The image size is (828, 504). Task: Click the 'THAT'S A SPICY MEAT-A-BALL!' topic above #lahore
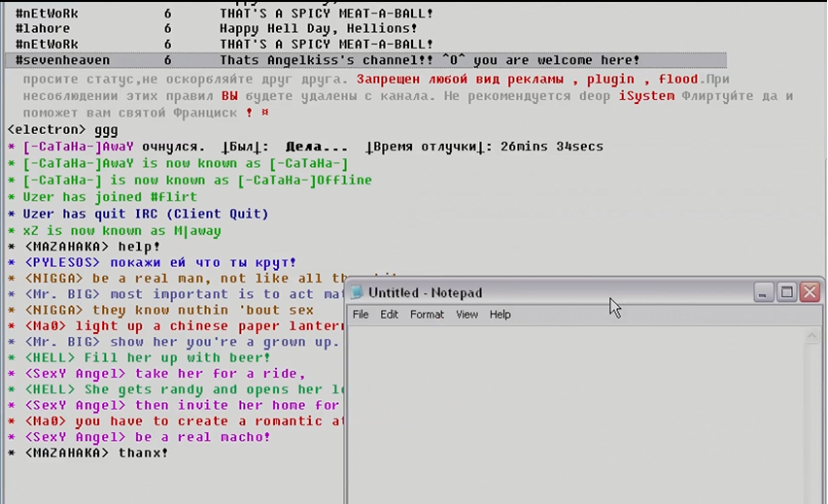[327, 14]
